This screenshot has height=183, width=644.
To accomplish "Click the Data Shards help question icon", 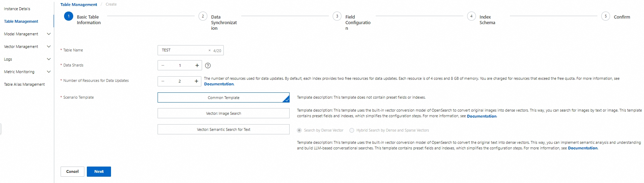I will (208, 65).
